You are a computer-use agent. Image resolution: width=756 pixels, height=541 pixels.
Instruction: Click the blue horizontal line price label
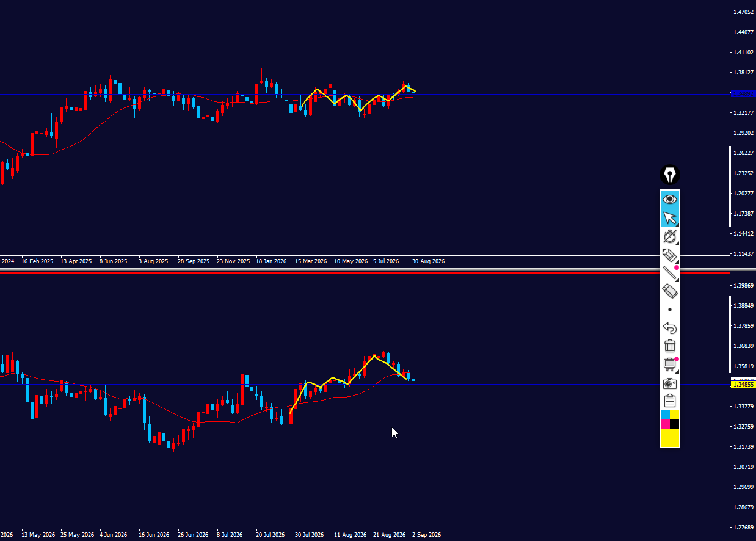pos(744,94)
